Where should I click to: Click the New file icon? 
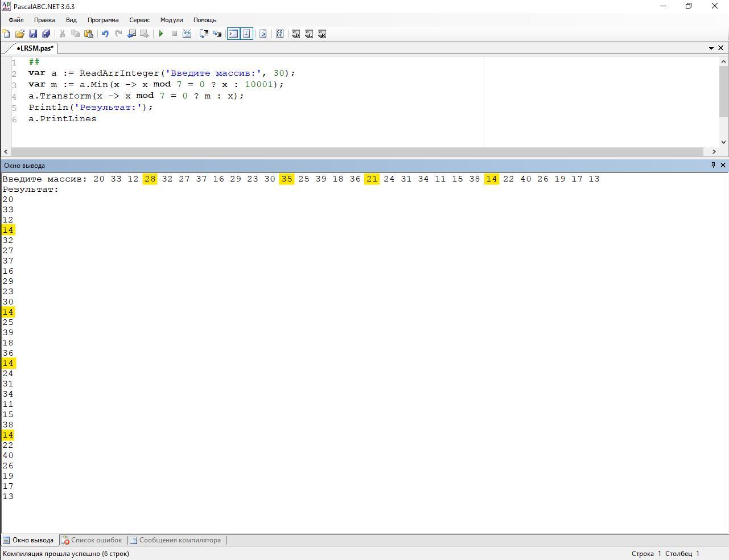(x=6, y=34)
